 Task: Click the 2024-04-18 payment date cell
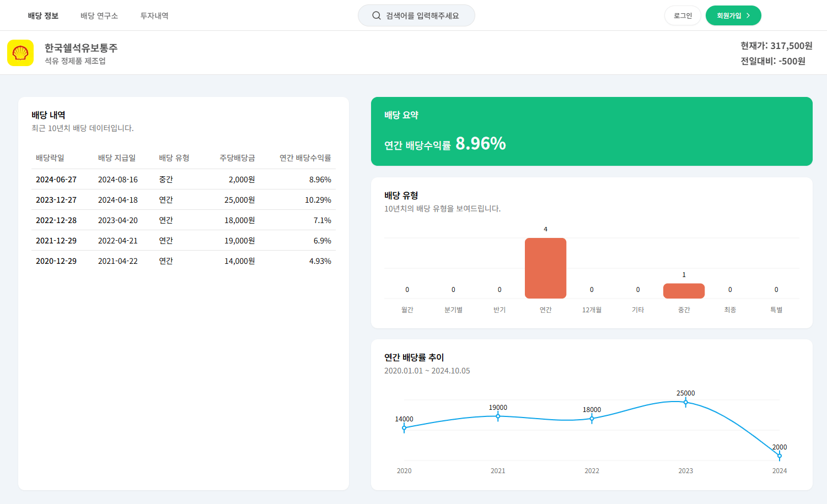pos(118,200)
